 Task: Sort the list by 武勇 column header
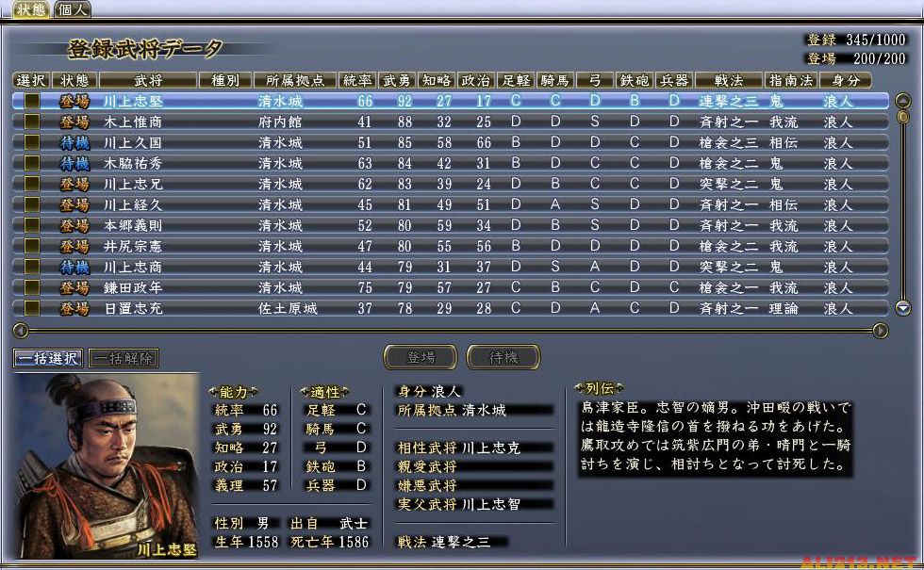point(396,80)
